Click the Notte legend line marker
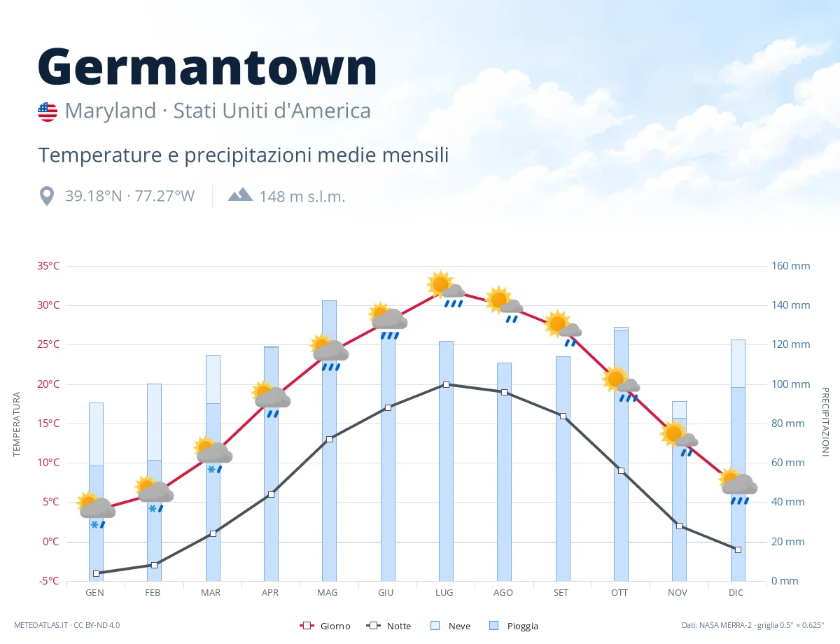 pos(372,626)
